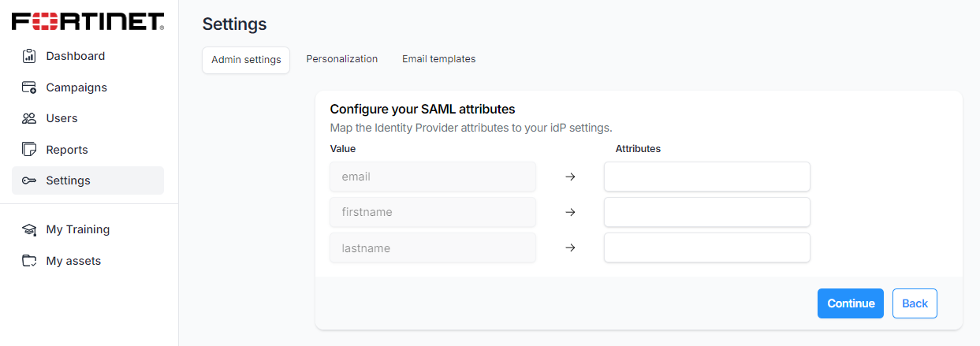980x346 pixels.
Task: Click the Settings key icon
Action: coord(29,180)
